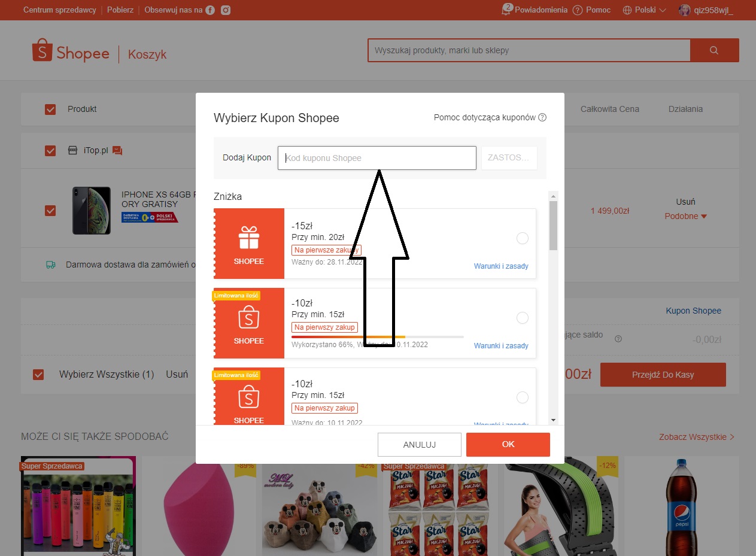
Task: Click the 1 499,00zł price text
Action: pyautogui.click(x=610, y=211)
